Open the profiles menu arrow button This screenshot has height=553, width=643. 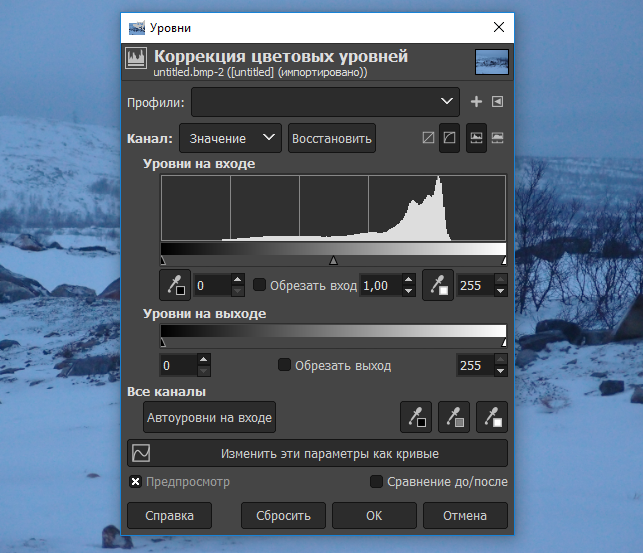497,102
